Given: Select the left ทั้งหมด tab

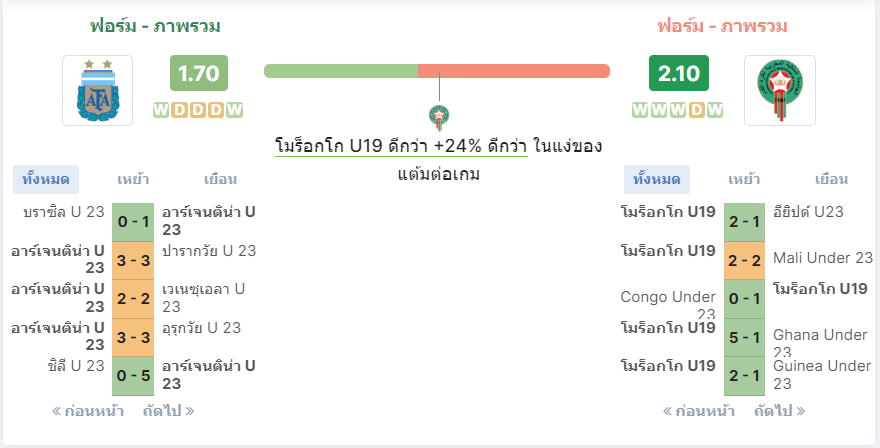Looking at the screenshot, I should 46,180.
